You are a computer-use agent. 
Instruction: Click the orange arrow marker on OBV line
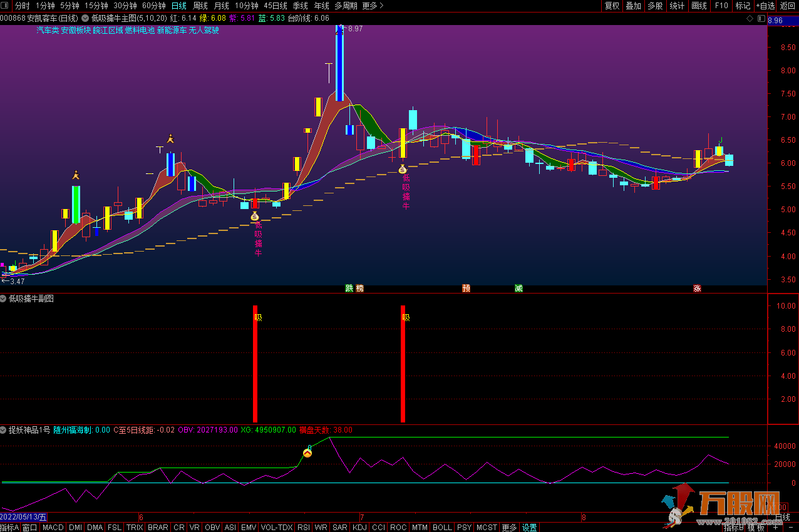click(307, 453)
